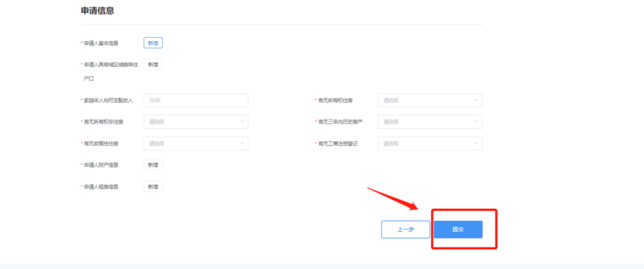Click the 申请人基本信息 field label

[101, 43]
